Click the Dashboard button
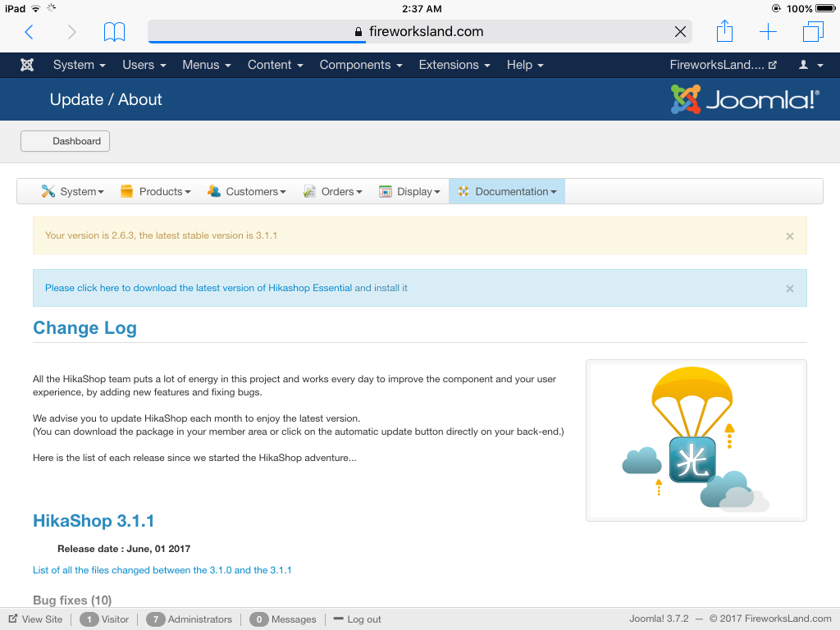840x630 pixels. tap(66, 141)
